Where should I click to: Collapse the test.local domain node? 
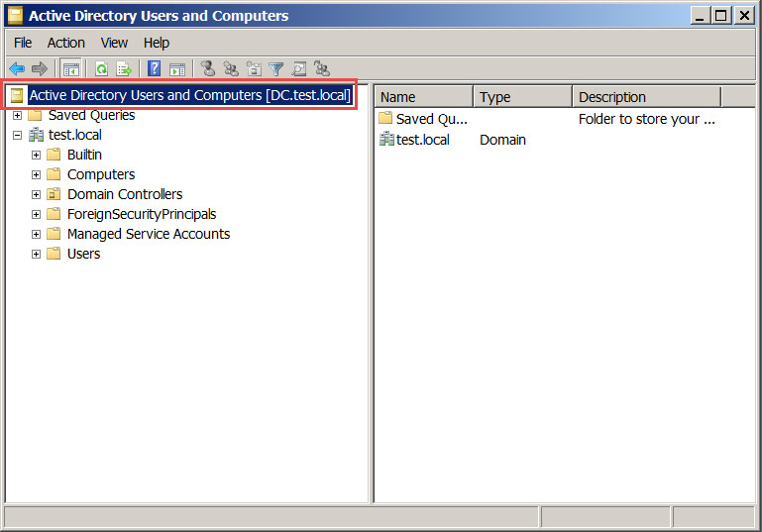pyautogui.click(x=17, y=135)
